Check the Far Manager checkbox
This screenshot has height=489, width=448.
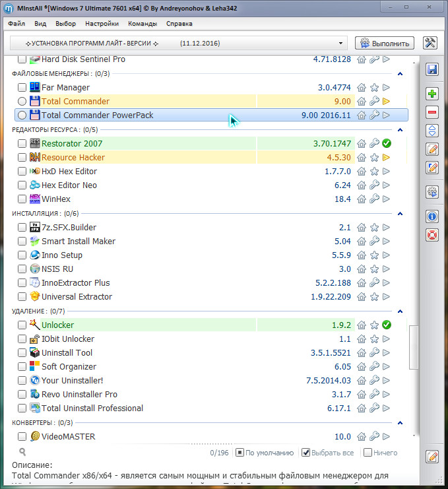pos(22,88)
